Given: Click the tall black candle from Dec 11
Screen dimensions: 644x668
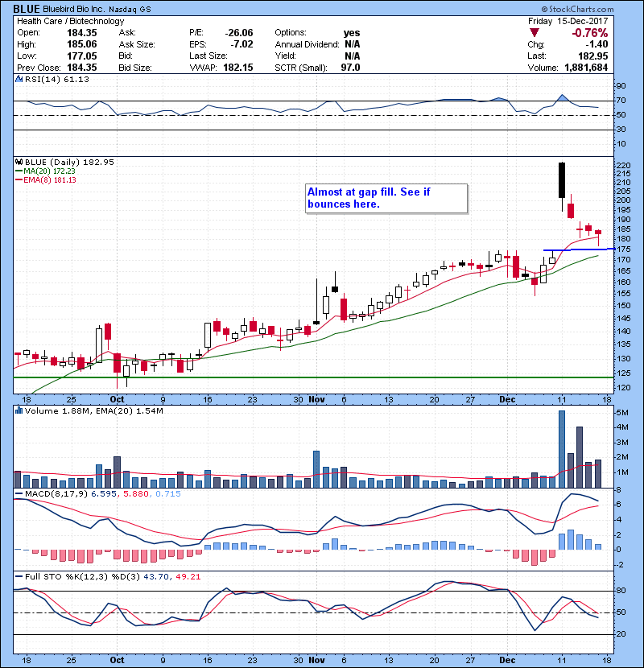Looking at the screenshot, I should point(562,180).
